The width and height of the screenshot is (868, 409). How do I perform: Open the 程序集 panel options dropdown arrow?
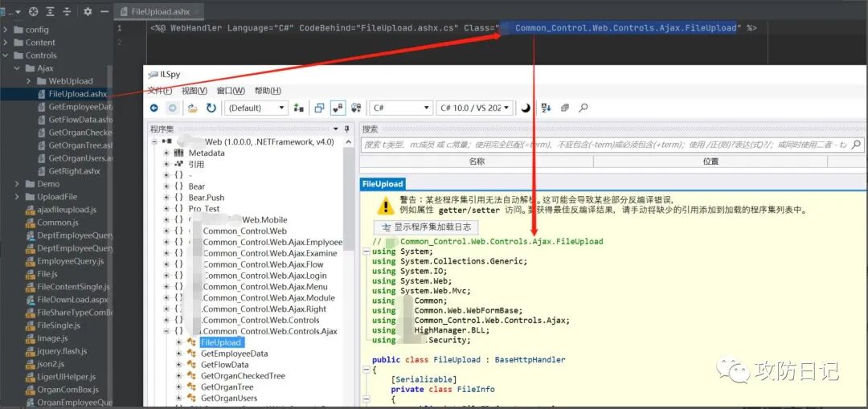pos(335,129)
